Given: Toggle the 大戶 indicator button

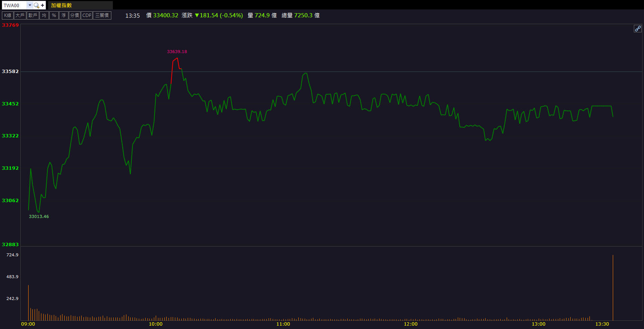Looking at the screenshot, I should 20,15.
